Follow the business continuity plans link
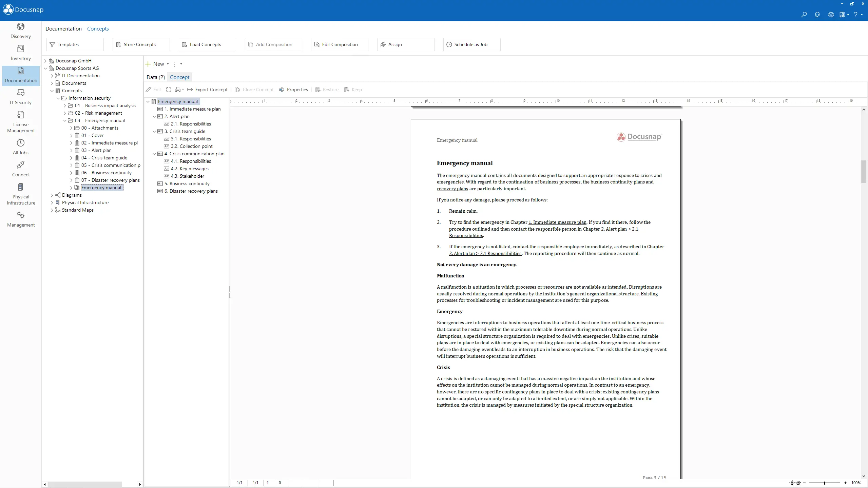The width and height of the screenshot is (868, 488). [x=617, y=182]
